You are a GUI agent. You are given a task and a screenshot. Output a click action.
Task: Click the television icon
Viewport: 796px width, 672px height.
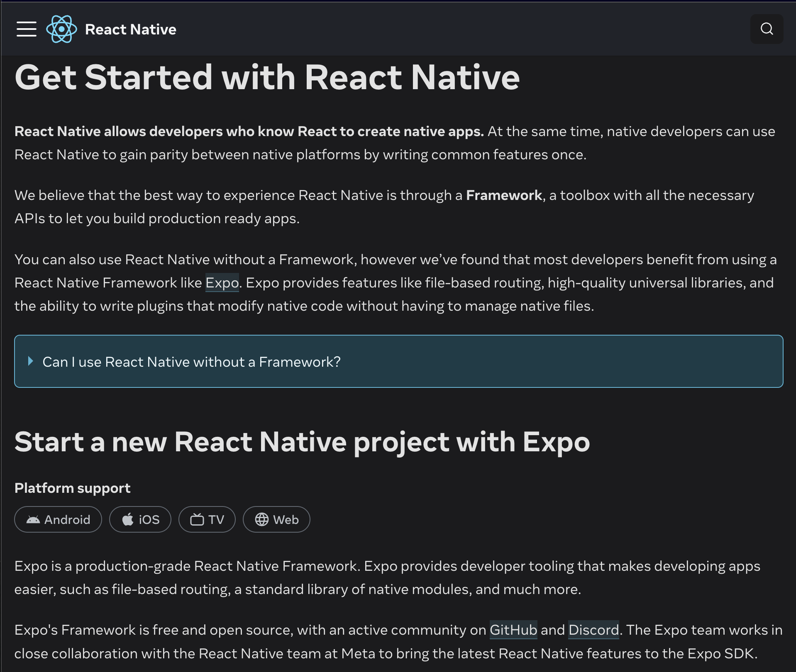point(197,519)
